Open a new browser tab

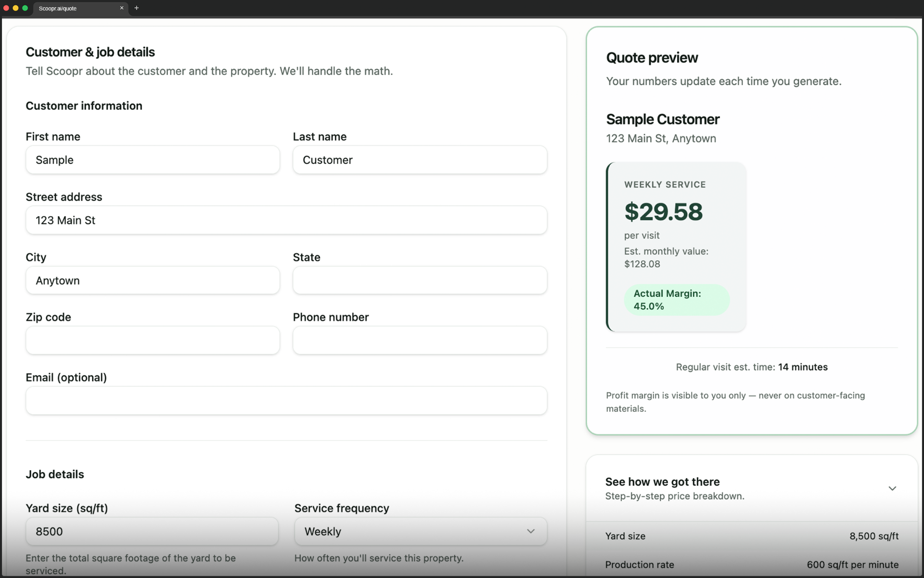tap(137, 8)
